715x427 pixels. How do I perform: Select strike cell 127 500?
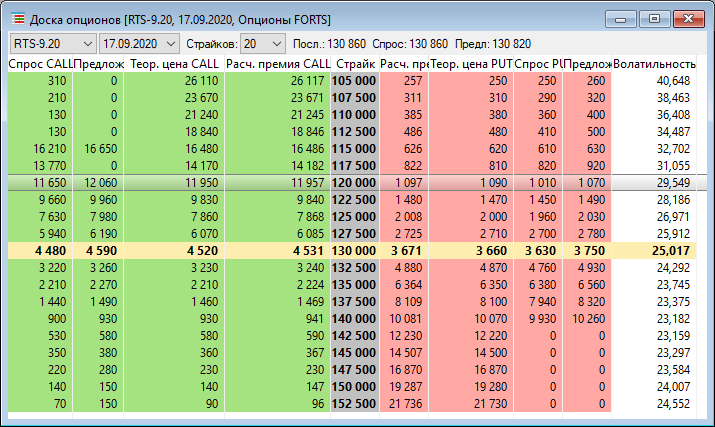pyautogui.click(x=355, y=234)
